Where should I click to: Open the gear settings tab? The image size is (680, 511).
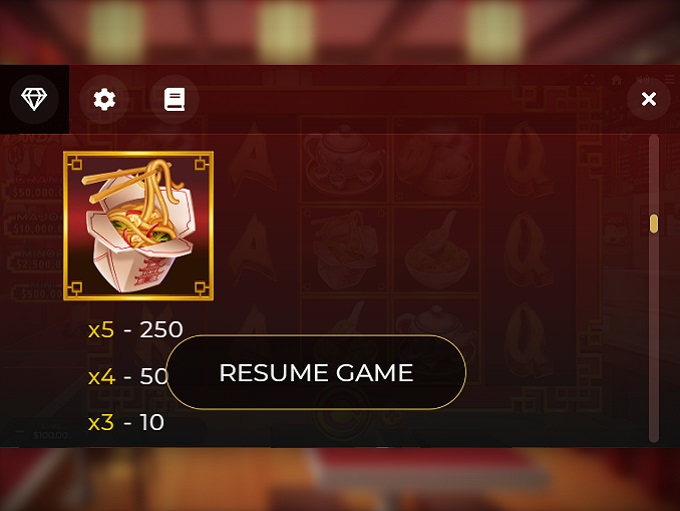click(104, 99)
